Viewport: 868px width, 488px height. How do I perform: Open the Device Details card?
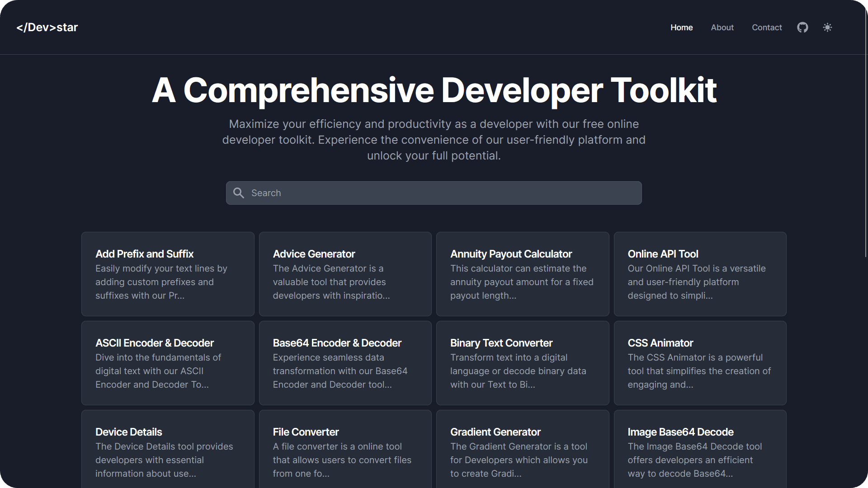(168, 449)
